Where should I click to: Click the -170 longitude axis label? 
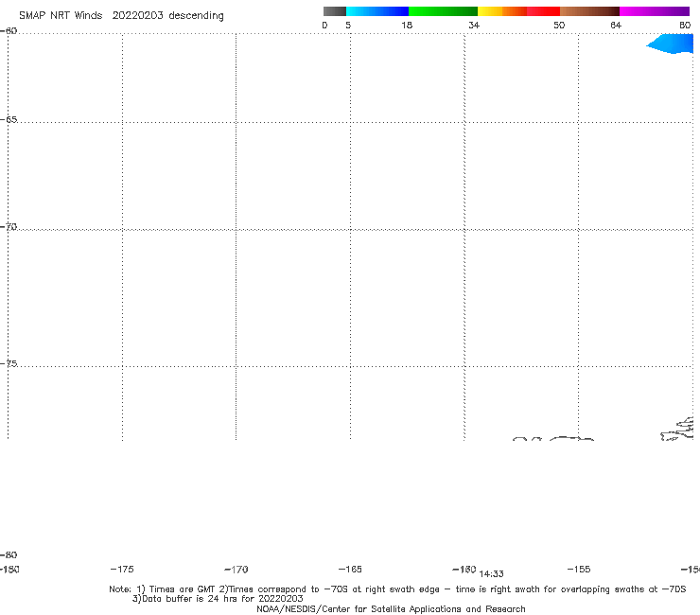click(x=236, y=570)
